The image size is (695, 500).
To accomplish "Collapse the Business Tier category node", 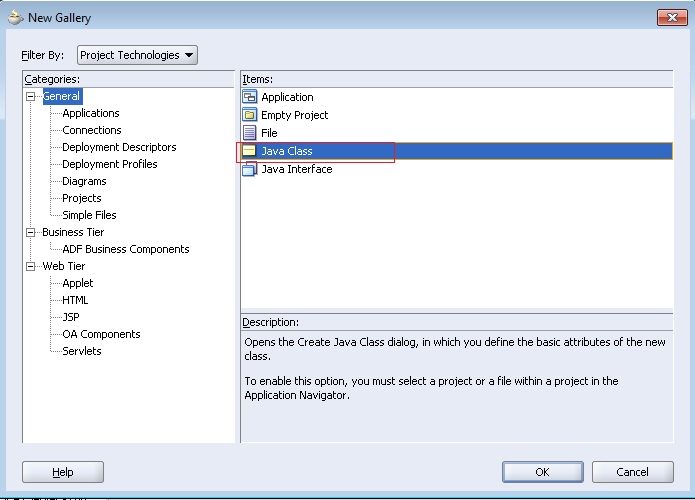I will click(32, 232).
